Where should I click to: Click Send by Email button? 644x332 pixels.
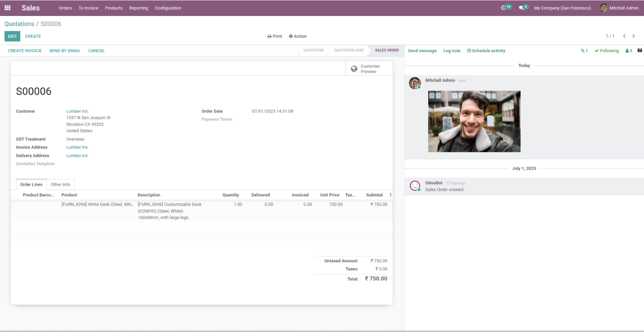(x=65, y=51)
